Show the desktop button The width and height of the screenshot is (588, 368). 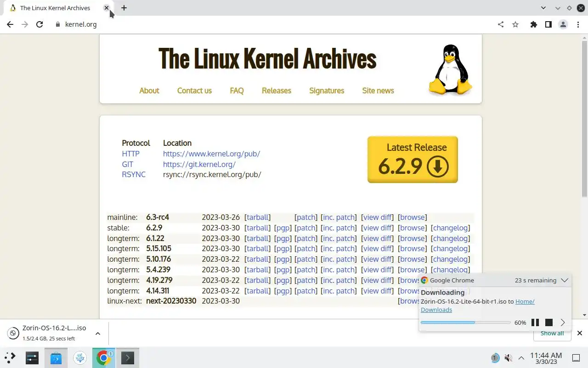pyautogui.click(x=576, y=357)
